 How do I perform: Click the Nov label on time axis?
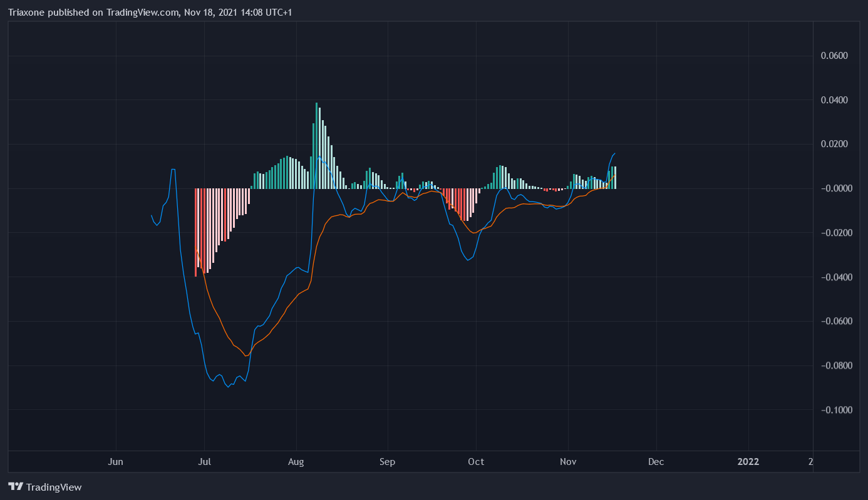568,462
